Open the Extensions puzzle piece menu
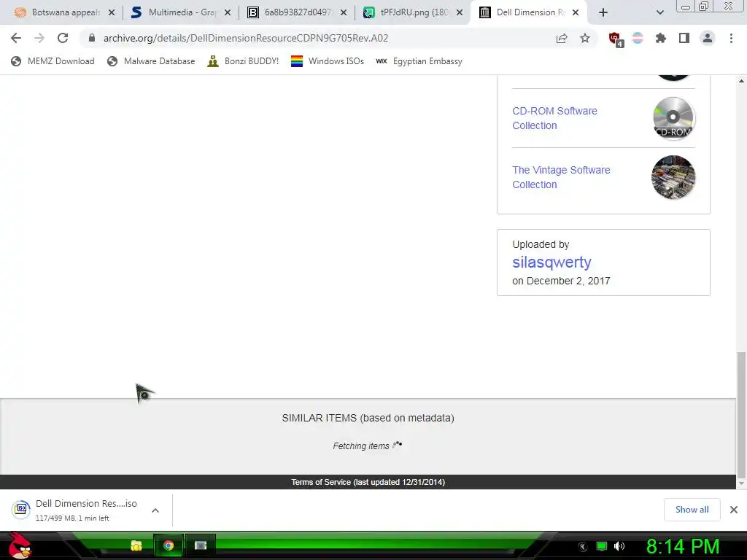Viewport: 747px width, 560px height. [661, 38]
